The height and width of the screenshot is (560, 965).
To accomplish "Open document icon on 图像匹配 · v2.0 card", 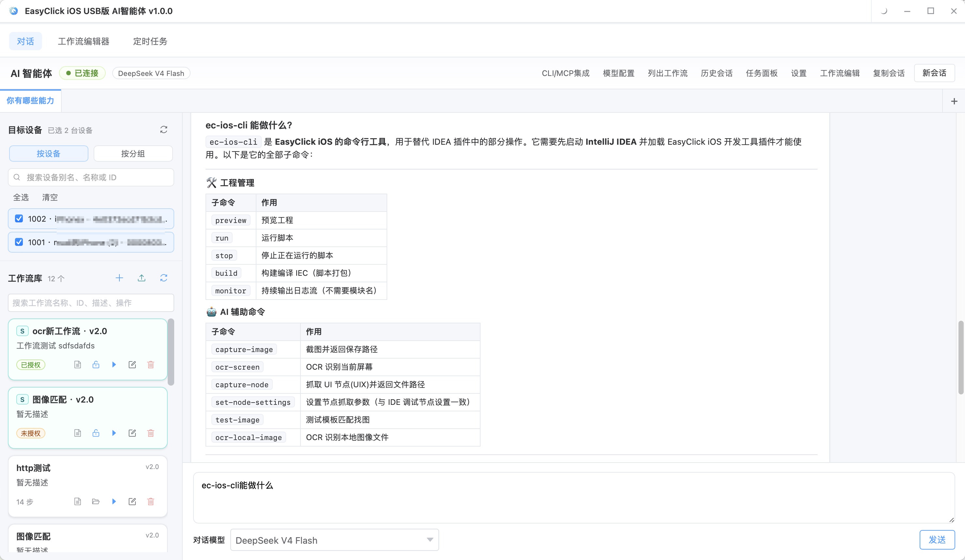I will click(77, 433).
